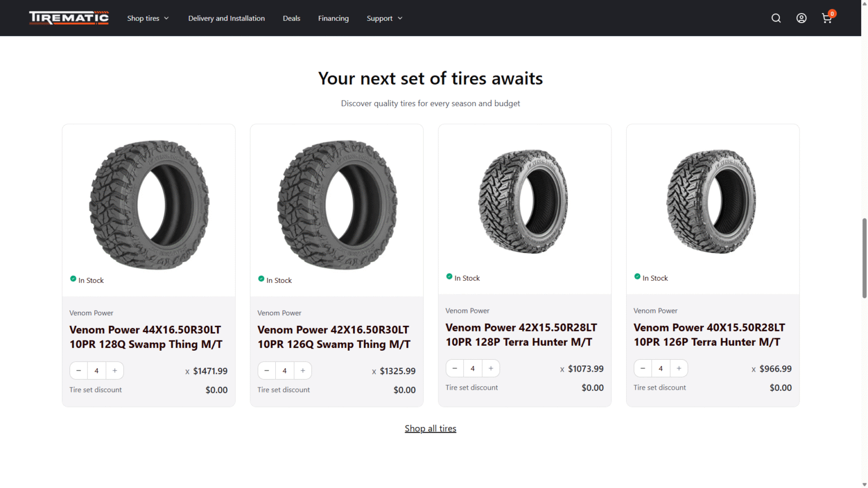Open the user account icon
The image size is (868, 488).
click(801, 18)
